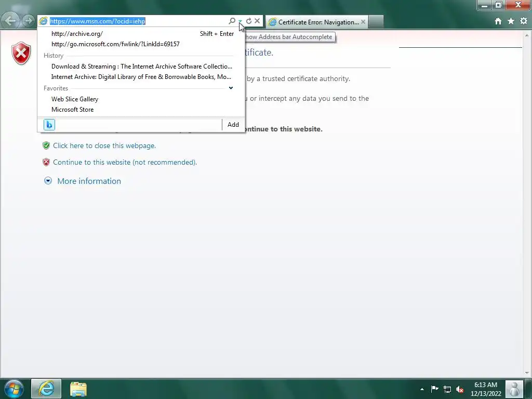Image resolution: width=532 pixels, height=399 pixels.
Task: Open Windows Explorer from the taskbar
Action: [78, 389]
